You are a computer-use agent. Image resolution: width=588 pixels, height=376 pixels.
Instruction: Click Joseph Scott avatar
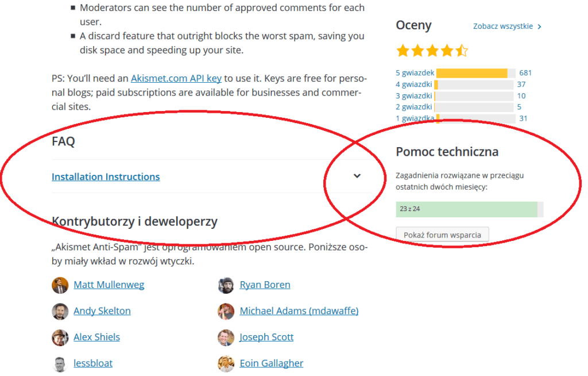click(x=226, y=337)
